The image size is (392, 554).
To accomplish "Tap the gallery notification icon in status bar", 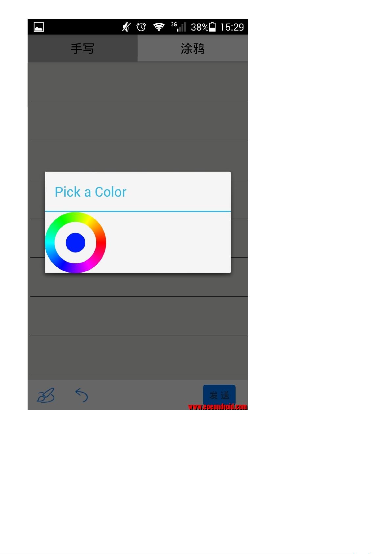I will pos(39,27).
